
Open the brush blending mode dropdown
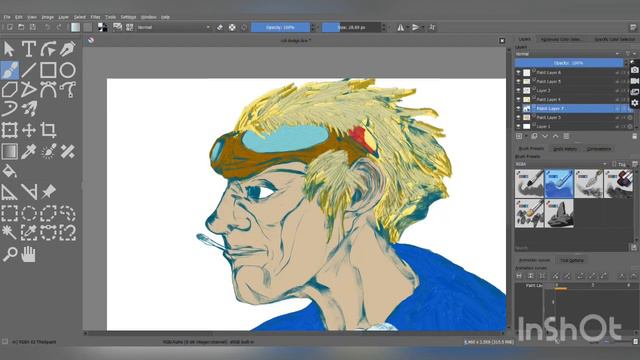pos(174,27)
